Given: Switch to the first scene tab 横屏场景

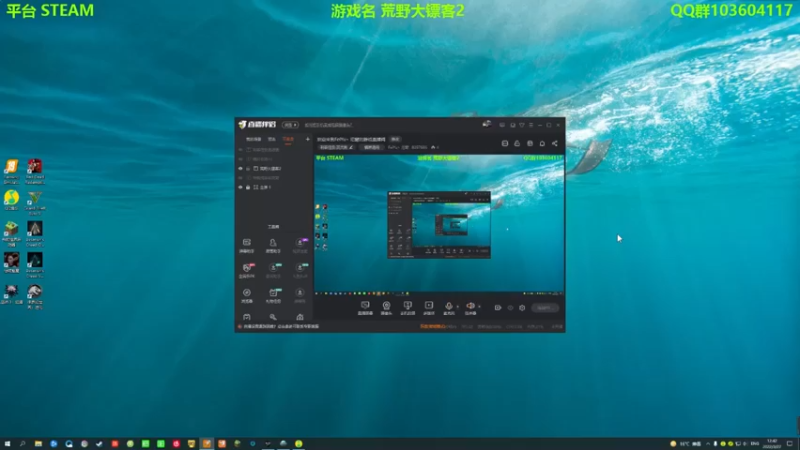Looking at the screenshot, I should (x=253, y=139).
